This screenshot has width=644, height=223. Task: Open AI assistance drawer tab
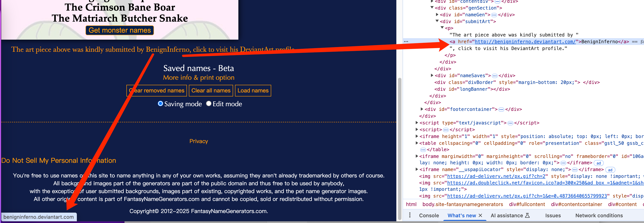510,216
